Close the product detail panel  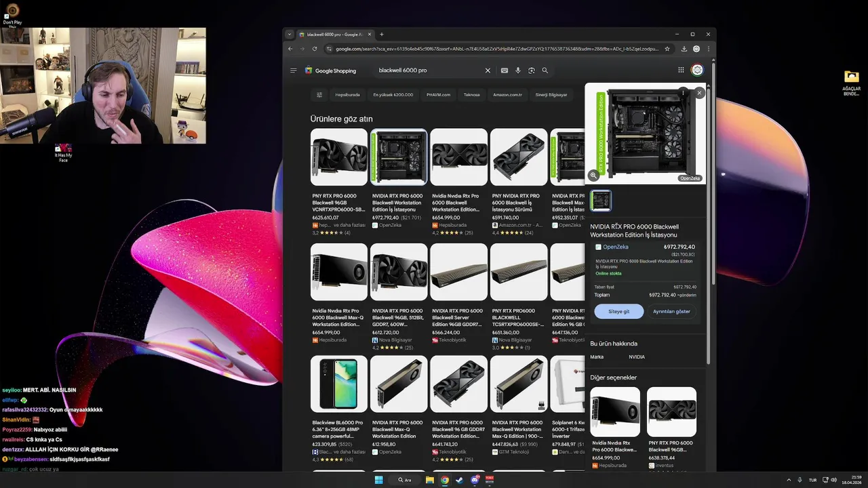click(x=699, y=93)
